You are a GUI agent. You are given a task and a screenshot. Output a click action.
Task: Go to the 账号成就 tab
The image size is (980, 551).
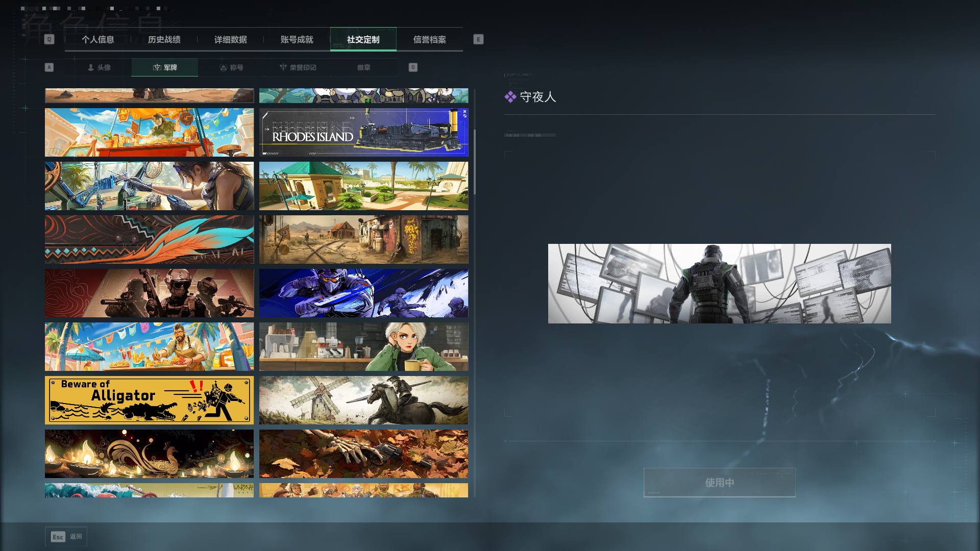[297, 39]
